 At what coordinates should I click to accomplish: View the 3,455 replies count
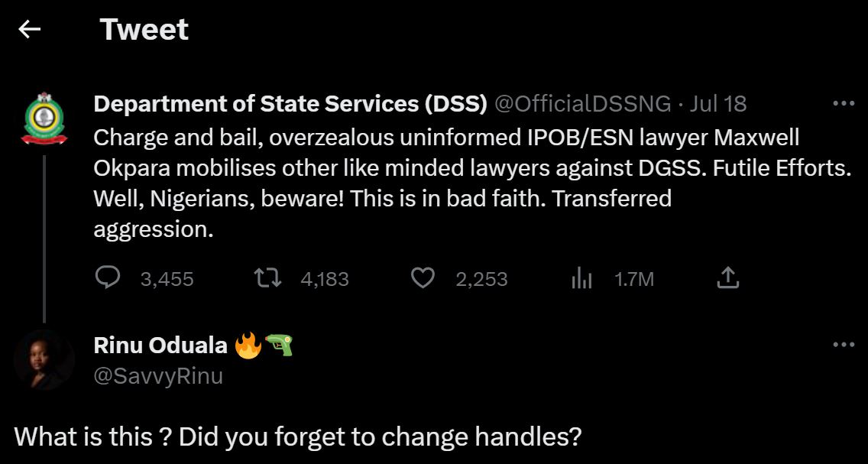[x=167, y=280]
